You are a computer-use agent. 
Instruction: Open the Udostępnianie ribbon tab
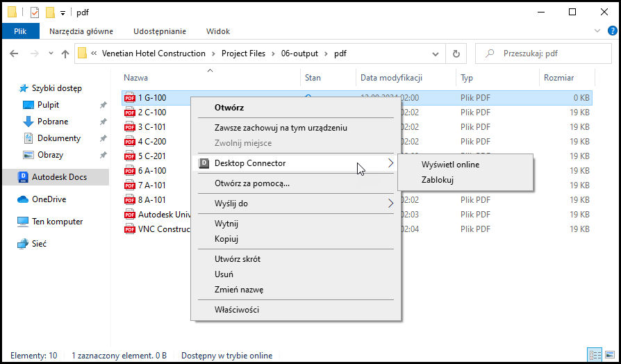(160, 31)
